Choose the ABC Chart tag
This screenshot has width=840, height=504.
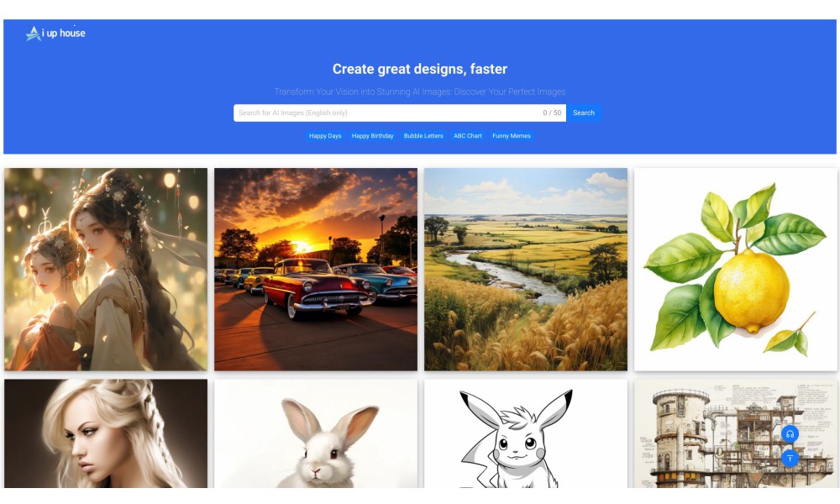tap(468, 136)
